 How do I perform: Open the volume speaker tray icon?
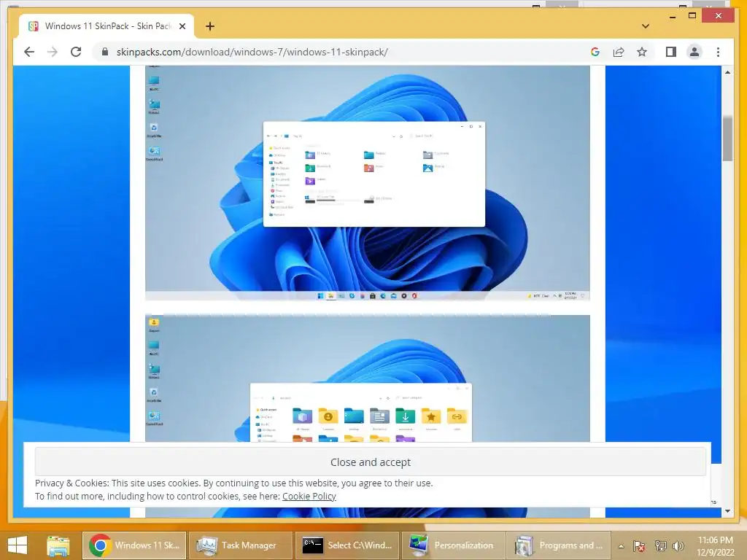point(678,546)
